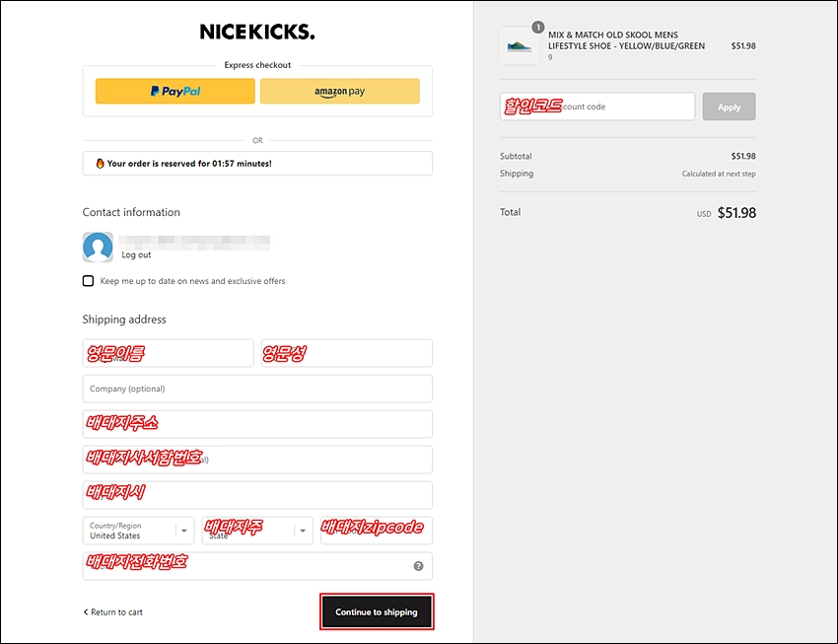Image resolution: width=838 pixels, height=644 pixels.
Task: Click the 'Subtotal' label
Action: click(516, 156)
